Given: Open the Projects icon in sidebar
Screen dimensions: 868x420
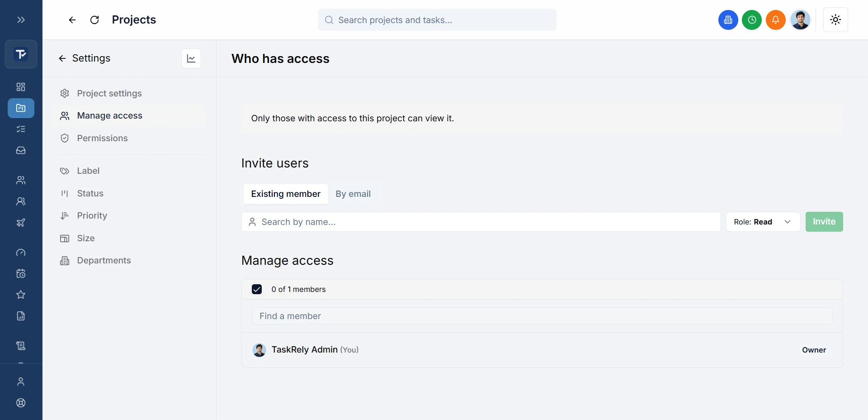Looking at the screenshot, I should [21, 108].
